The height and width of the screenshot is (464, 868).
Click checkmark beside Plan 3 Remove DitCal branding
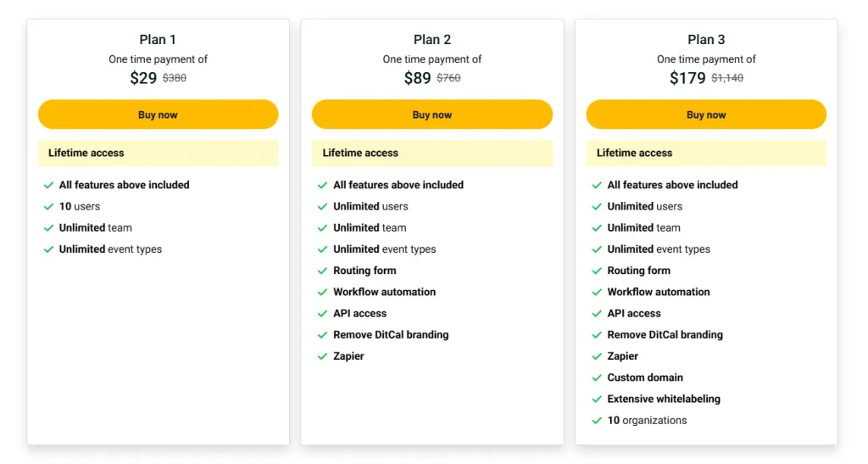pos(597,335)
